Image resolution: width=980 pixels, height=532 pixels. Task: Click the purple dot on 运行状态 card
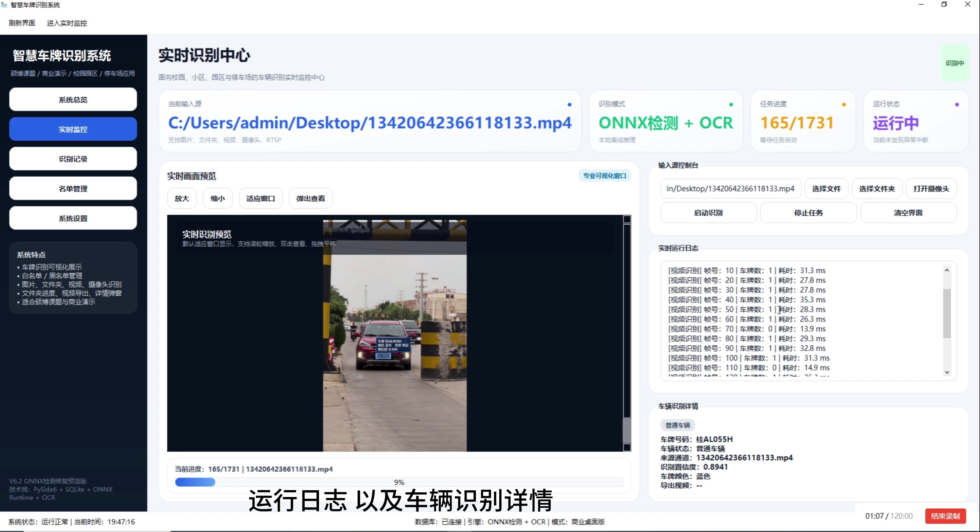pos(957,105)
